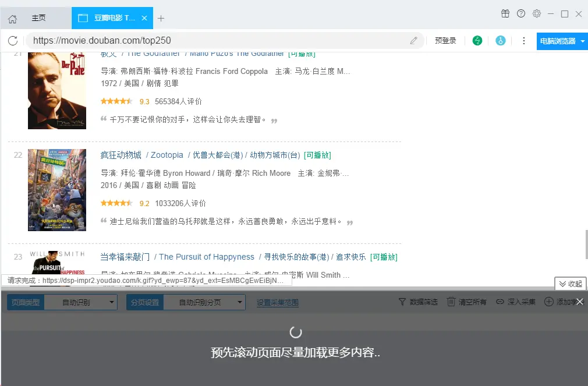The image size is (588, 386).
Task: Open the Godfather movie poster
Action: (57, 91)
